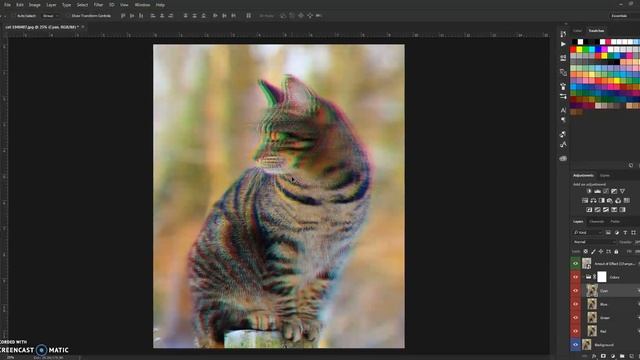Image resolution: width=640 pixels, height=360 pixels.
Task: Add a Curves adjustment
Action: (x=606, y=191)
